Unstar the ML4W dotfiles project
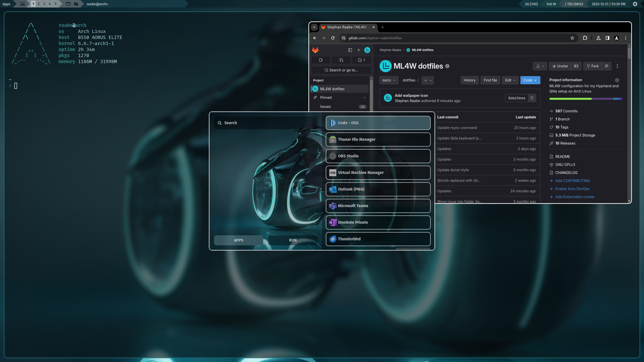Image resolution: width=644 pixels, height=362 pixels. point(560,66)
